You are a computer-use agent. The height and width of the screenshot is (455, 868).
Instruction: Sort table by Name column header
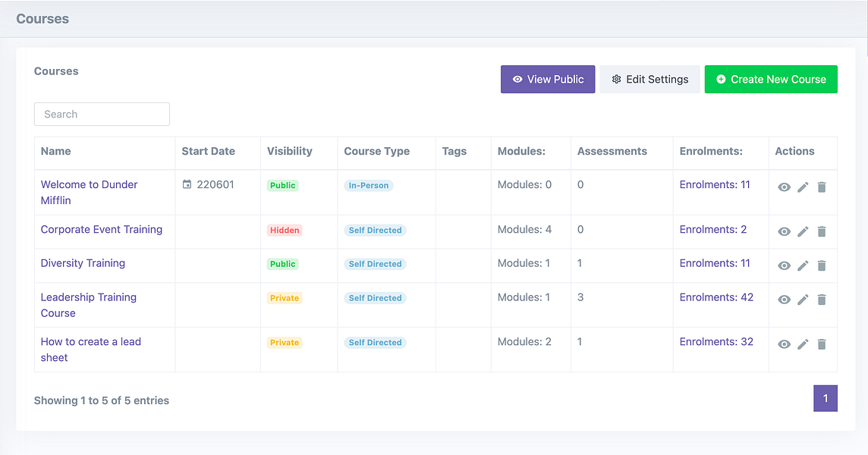(x=56, y=151)
